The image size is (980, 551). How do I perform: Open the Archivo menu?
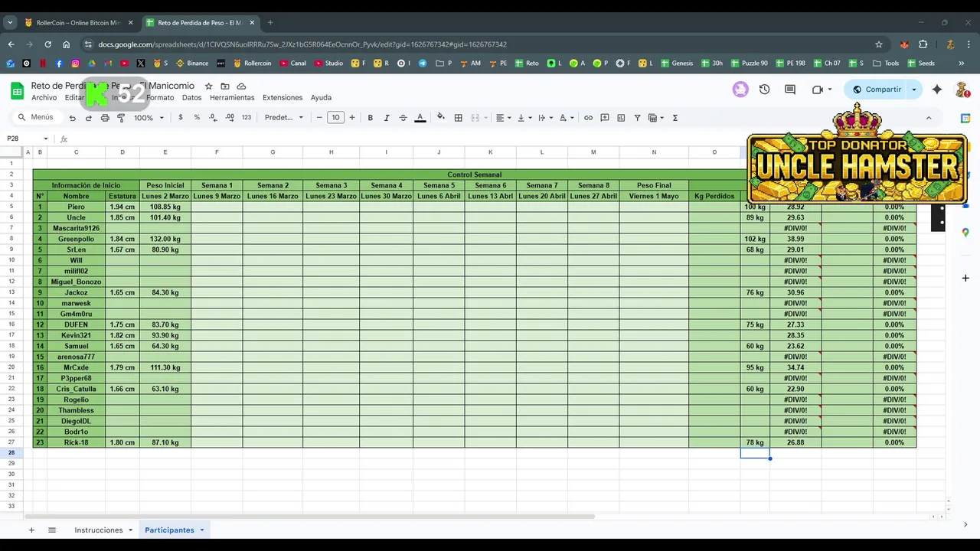(x=44, y=98)
